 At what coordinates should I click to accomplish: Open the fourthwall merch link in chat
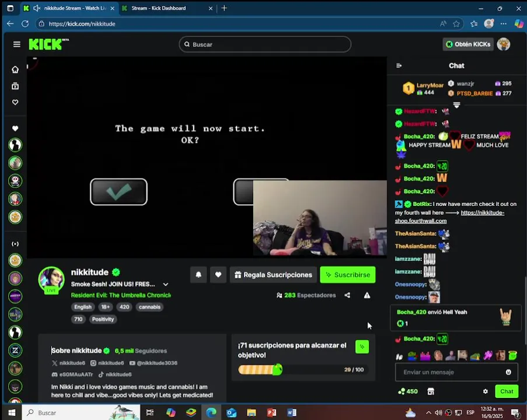point(449,217)
